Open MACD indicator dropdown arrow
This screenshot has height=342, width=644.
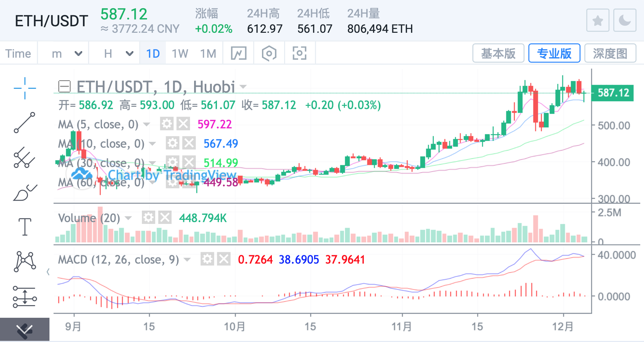[187, 260]
